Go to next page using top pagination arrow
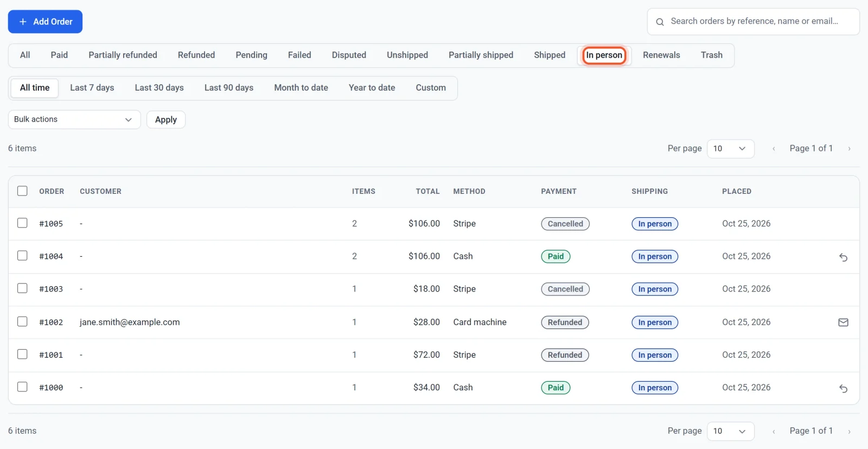 click(x=849, y=149)
